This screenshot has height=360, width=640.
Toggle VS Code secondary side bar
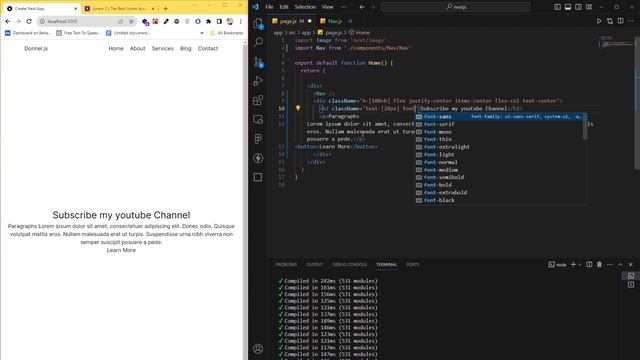[x=578, y=7]
